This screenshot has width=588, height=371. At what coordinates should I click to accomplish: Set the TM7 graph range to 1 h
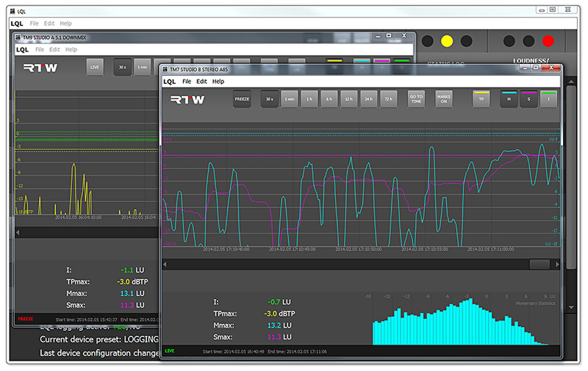(x=309, y=98)
